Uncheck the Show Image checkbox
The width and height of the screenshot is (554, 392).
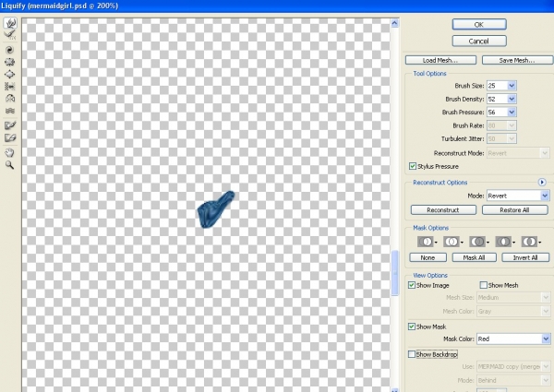point(412,285)
